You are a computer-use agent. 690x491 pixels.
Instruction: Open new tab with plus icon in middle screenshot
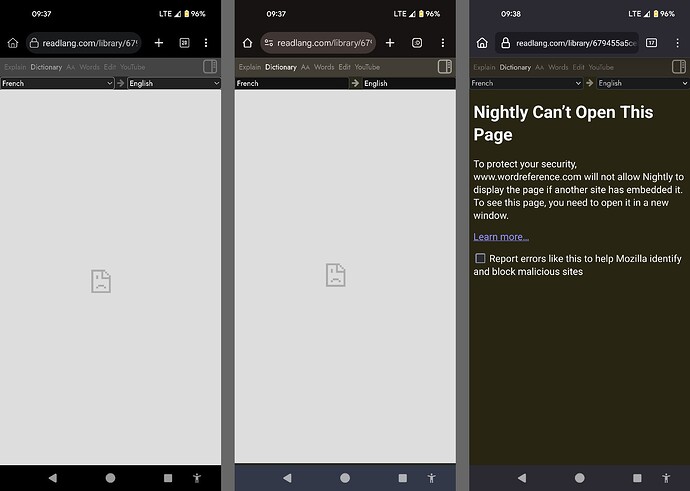[x=390, y=43]
